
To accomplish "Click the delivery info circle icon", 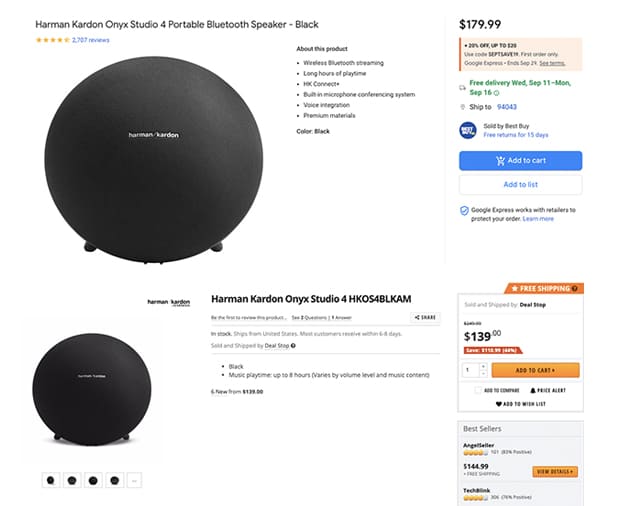I will [496, 91].
